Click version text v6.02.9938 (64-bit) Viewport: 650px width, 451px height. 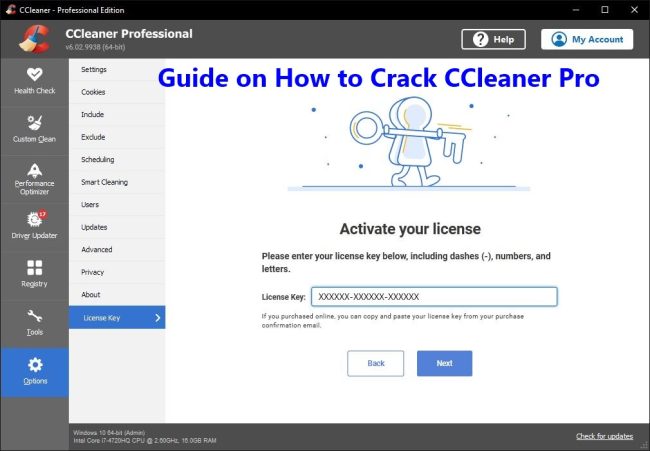click(95, 47)
